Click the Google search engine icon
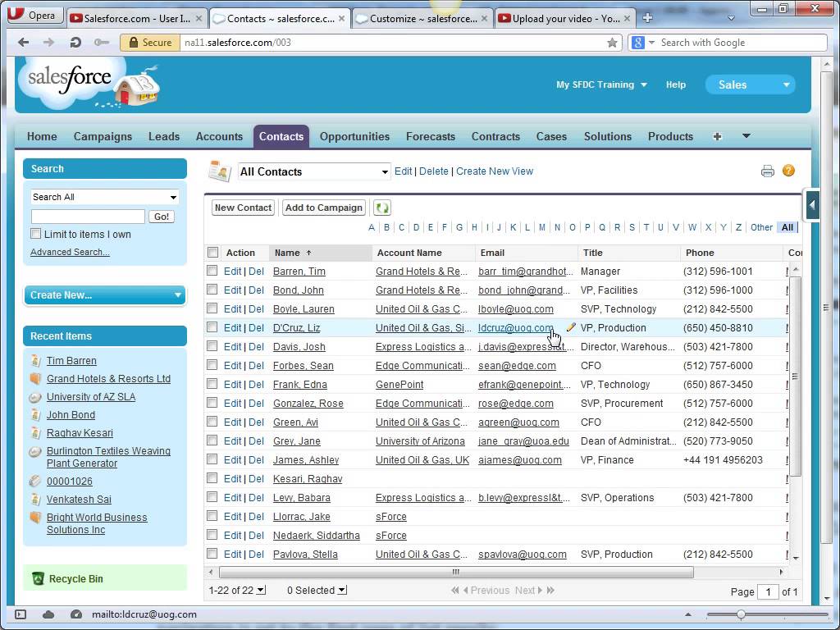Screen dimensions: 840x630 637,43
